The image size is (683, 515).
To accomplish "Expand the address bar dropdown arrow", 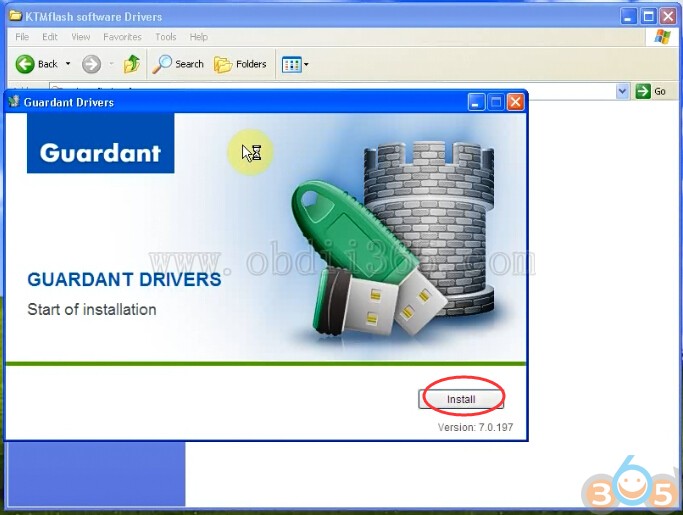I will tap(622, 91).
